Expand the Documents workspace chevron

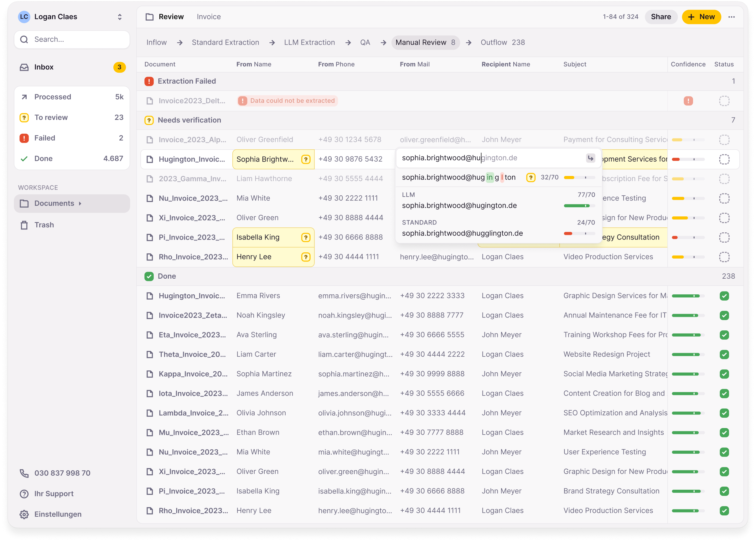point(80,203)
